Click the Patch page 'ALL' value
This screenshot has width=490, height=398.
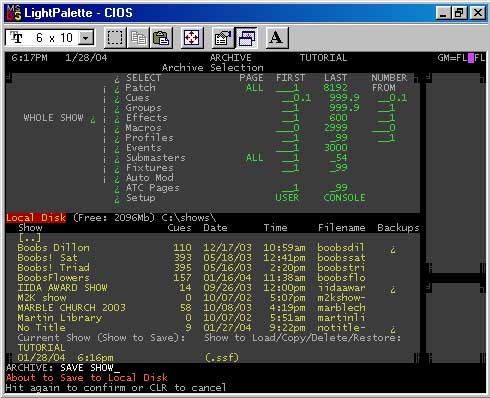pos(254,88)
